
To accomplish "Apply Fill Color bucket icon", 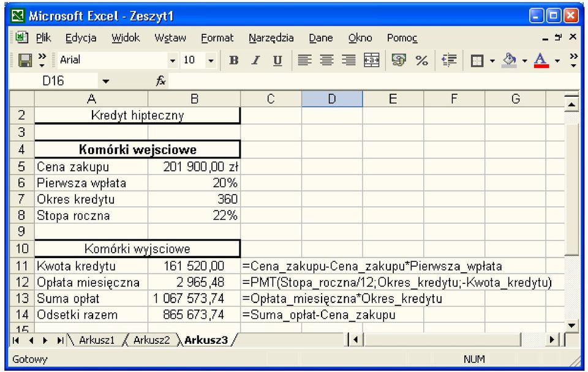I will click(x=509, y=60).
